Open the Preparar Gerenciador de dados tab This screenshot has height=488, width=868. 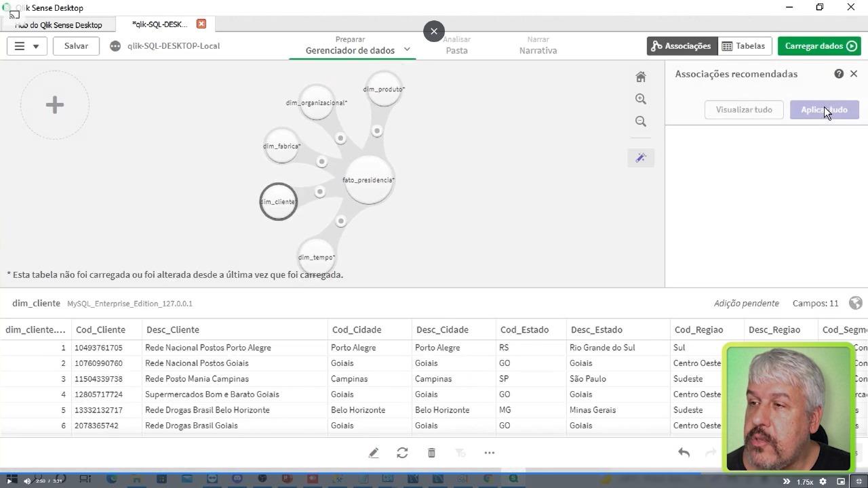click(350, 45)
